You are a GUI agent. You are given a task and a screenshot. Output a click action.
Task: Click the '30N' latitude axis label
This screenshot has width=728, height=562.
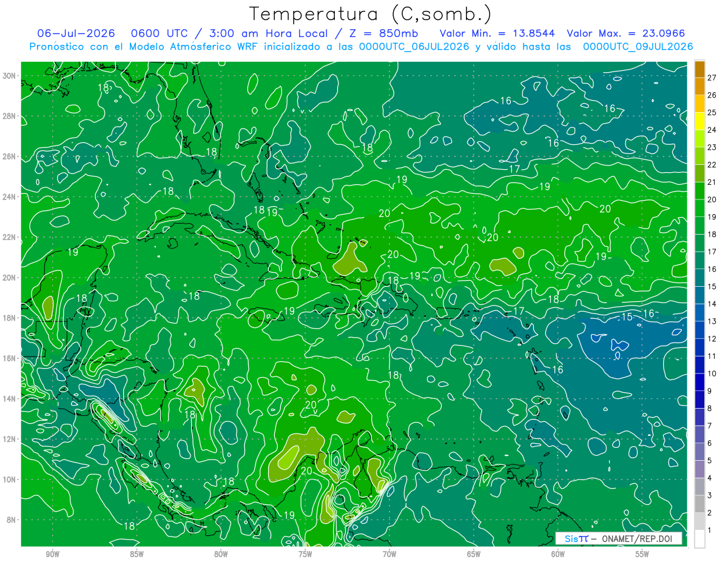(10, 76)
